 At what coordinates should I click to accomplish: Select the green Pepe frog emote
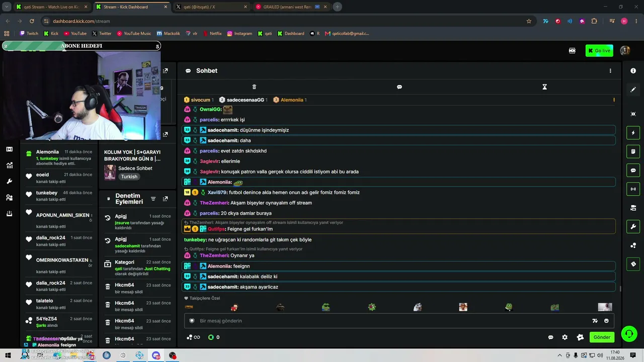click(326, 307)
